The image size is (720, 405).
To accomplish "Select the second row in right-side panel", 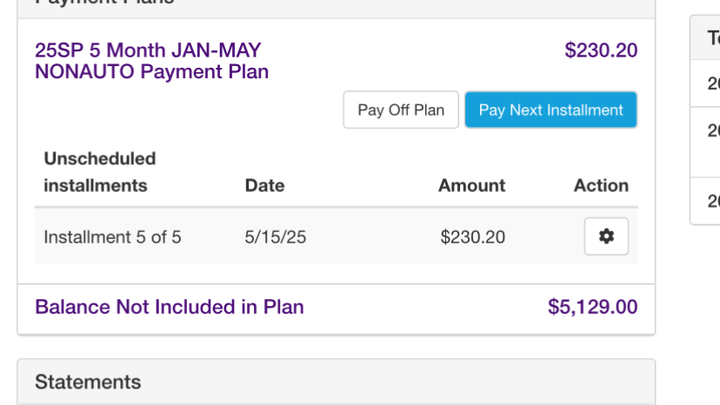I will click(706, 142).
